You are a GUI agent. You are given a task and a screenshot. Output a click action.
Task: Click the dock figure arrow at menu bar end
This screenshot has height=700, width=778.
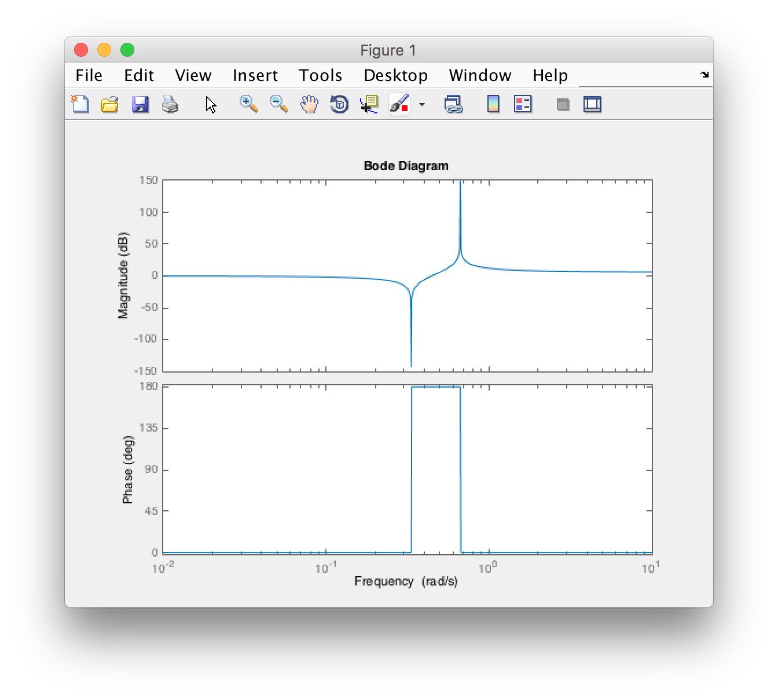pyautogui.click(x=704, y=75)
